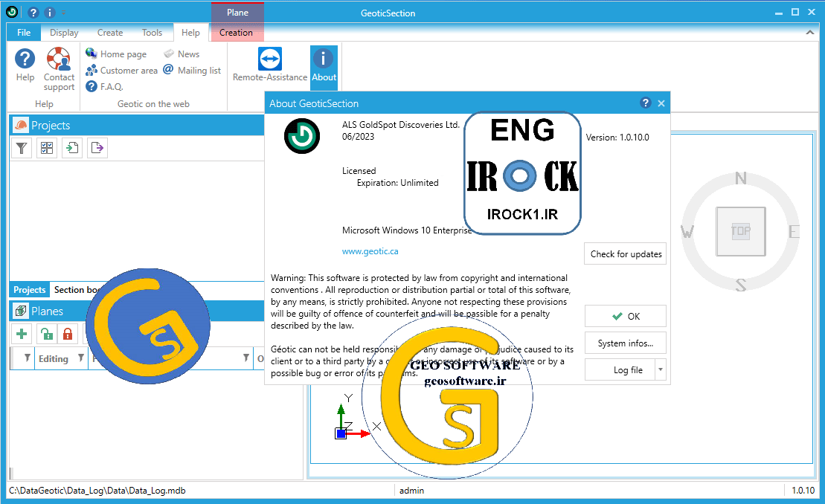Add a new plane with green plus
The image size is (825, 504).
coord(22,334)
